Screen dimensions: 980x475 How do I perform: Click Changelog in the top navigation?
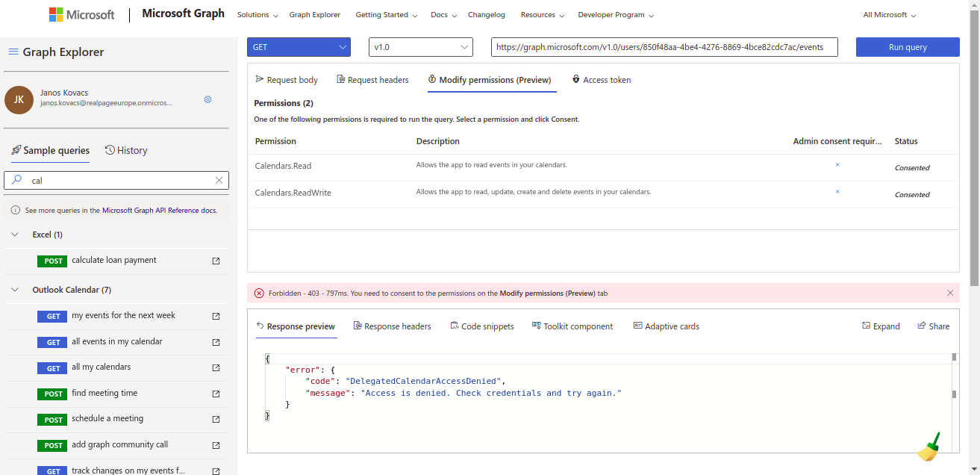click(x=487, y=14)
